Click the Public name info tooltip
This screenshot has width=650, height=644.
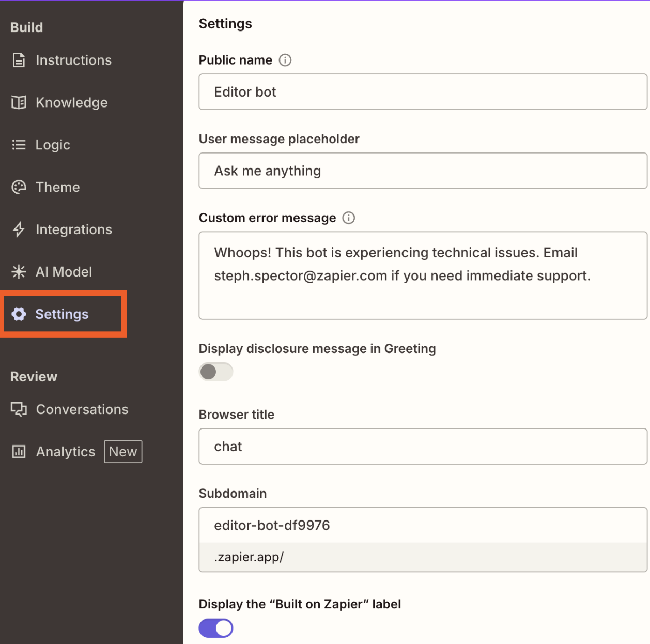point(285,60)
